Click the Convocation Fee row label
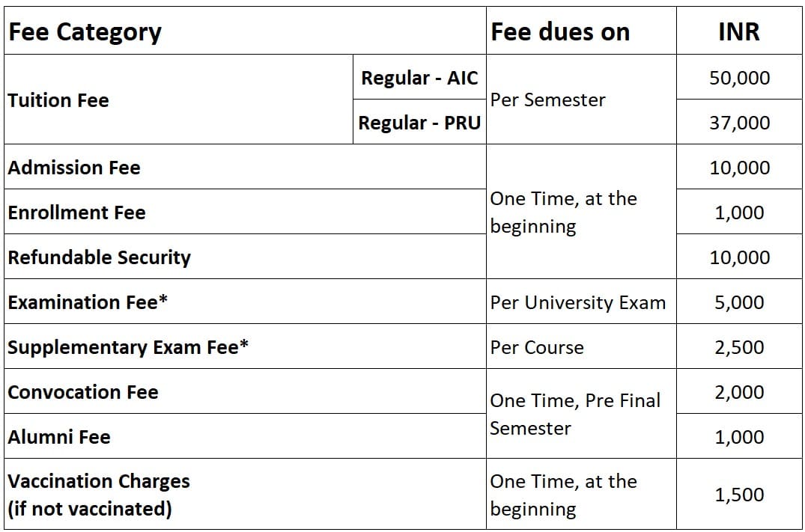The width and height of the screenshot is (805, 532). click(x=245, y=391)
